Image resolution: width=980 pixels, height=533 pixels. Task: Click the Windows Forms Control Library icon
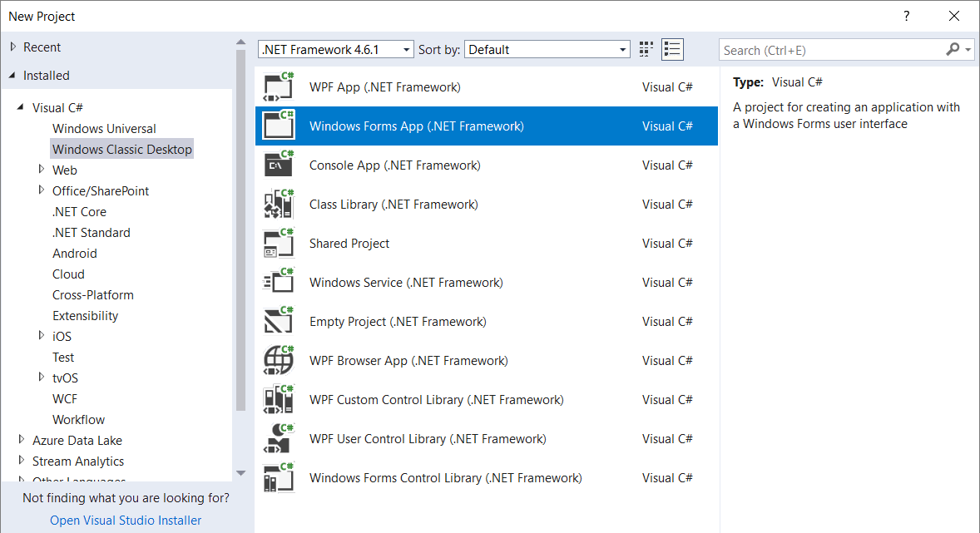278,477
